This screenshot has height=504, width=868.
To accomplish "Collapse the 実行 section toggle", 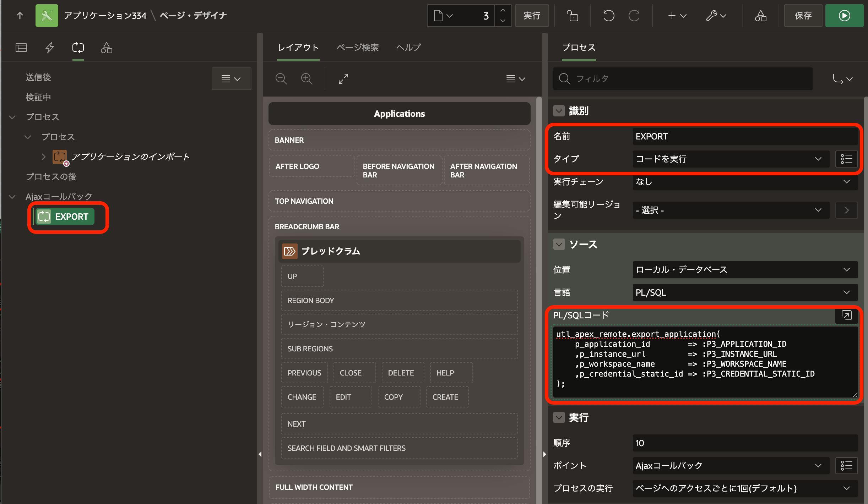I will [559, 418].
